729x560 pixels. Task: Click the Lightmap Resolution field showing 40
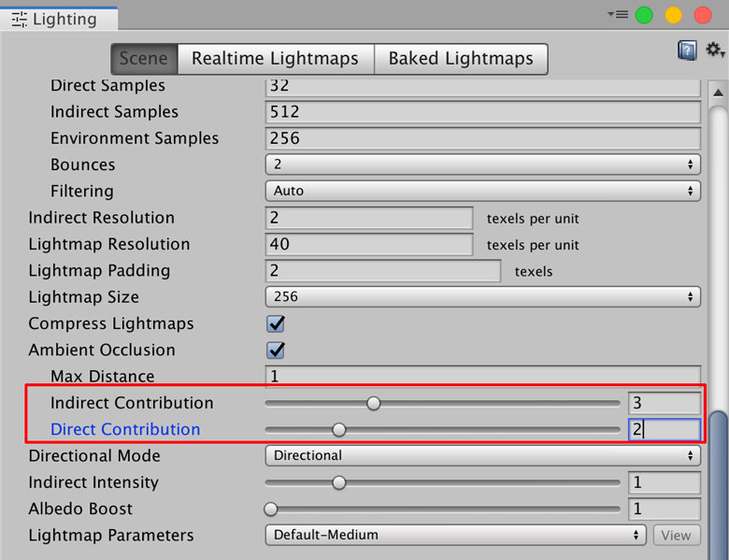pyautogui.click(x=369, y=245)
